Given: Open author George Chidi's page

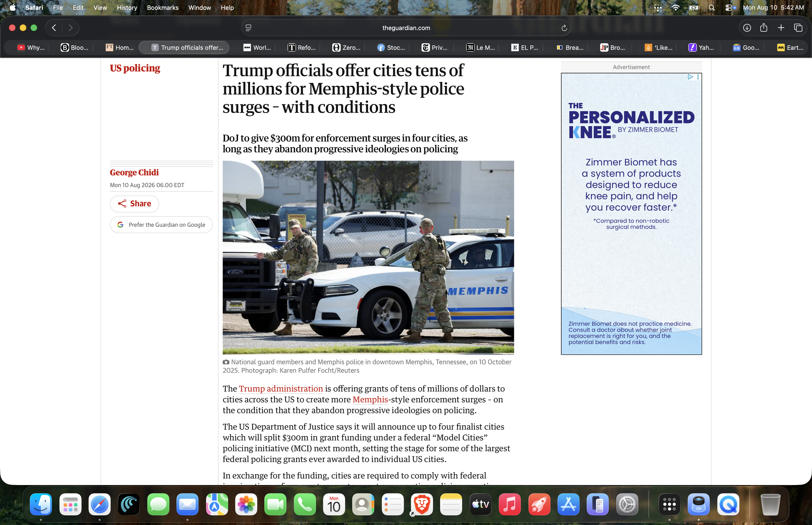Looking at the screenshot, I should pos(134,173).
